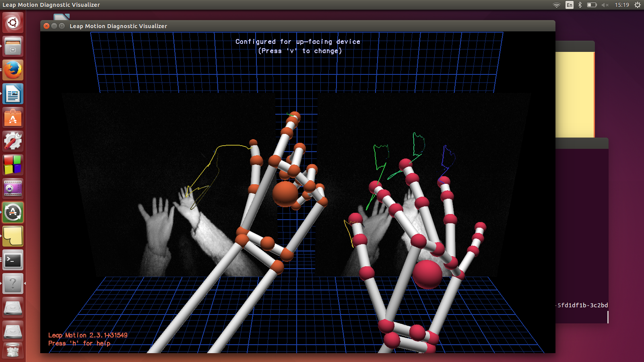Viewport: 644px width, 362px height.
Task: Show the battery status menu
Action: point(592,5)
